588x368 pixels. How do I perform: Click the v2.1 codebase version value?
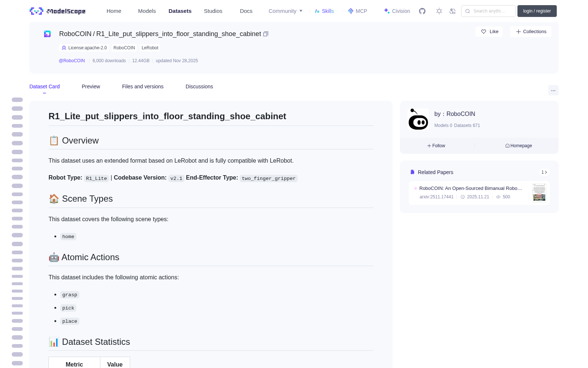click(176, 178)
